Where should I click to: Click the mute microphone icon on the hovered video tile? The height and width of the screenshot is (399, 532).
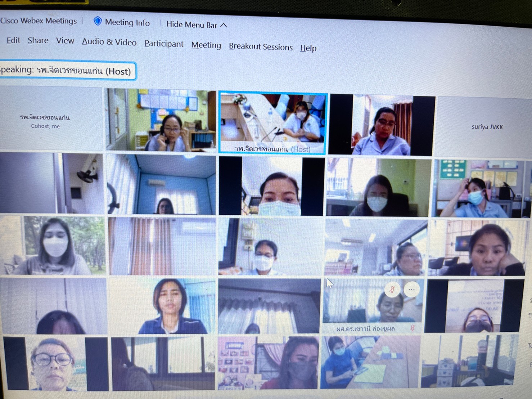(x=392, y=289)
